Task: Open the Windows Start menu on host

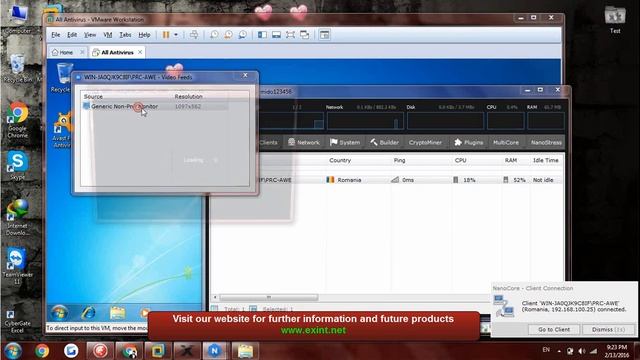Action: pyautogui.click(x=13, y=351)
